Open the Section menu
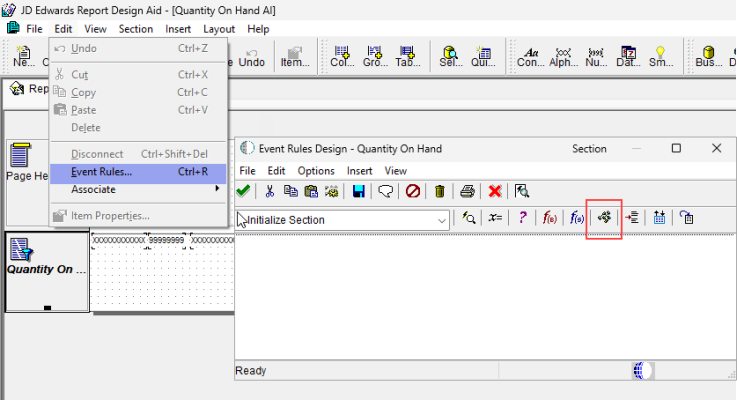The image size is (737, 400). 136,29
